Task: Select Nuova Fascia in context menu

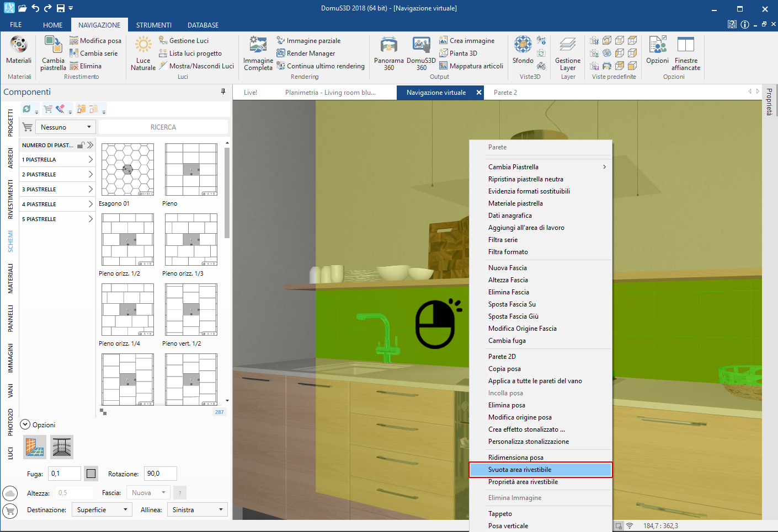Action: (541, 268)
